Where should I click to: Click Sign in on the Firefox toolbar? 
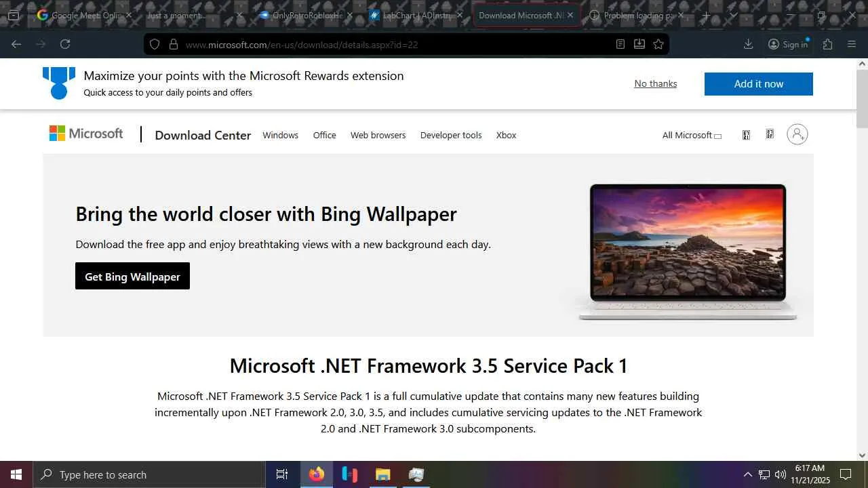[x=788, y=44]
